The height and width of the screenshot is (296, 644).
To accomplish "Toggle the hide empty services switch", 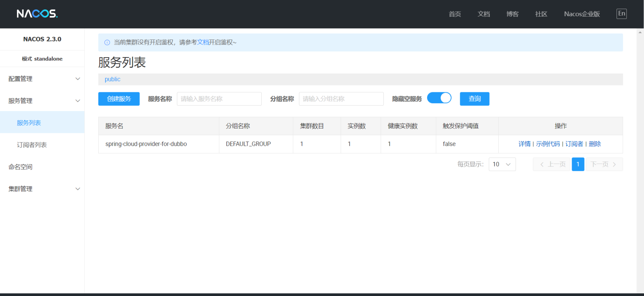I will [439, 98].
